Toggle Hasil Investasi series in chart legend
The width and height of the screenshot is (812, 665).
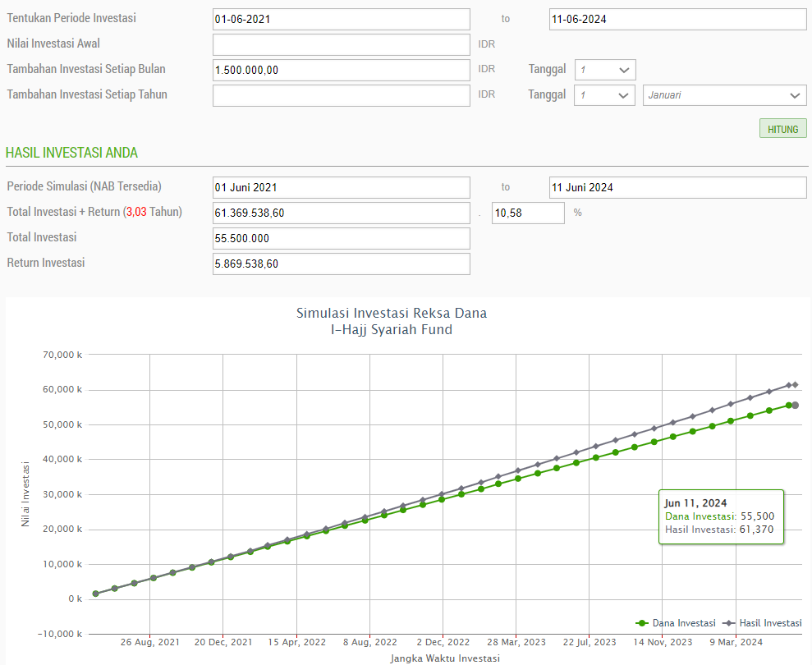click(x=763, y=623)
